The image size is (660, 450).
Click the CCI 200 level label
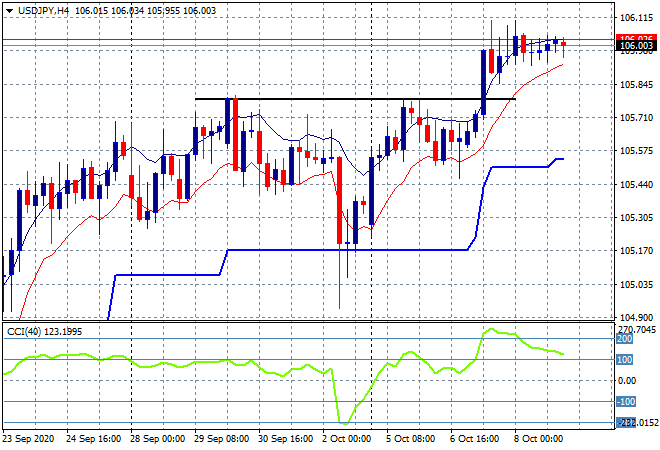coord(625,339)
